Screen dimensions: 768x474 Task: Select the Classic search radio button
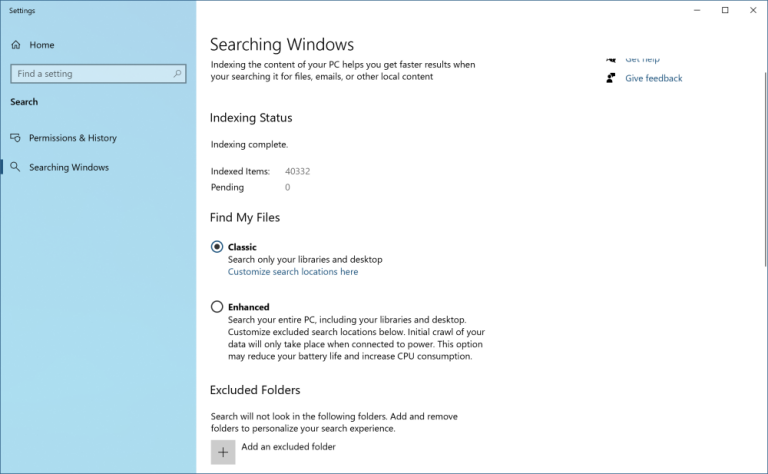tap(217, 247)
